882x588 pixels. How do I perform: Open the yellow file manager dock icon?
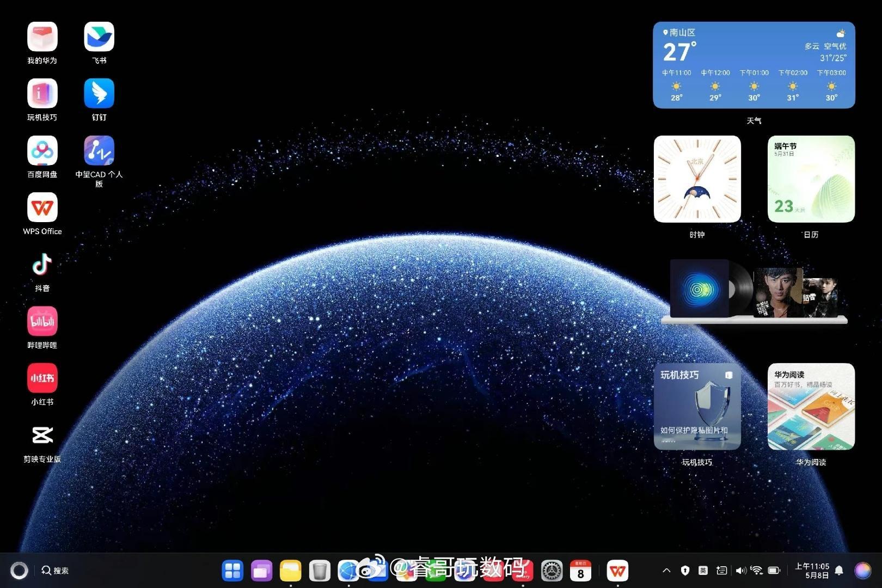(x=291, y=571)
